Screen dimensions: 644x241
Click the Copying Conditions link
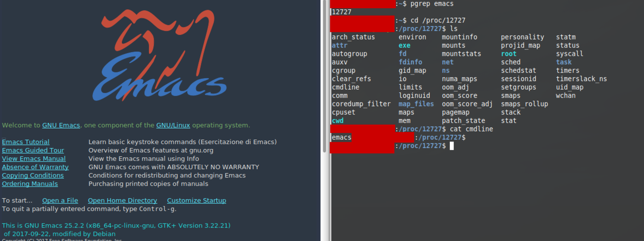click(33, 175)
